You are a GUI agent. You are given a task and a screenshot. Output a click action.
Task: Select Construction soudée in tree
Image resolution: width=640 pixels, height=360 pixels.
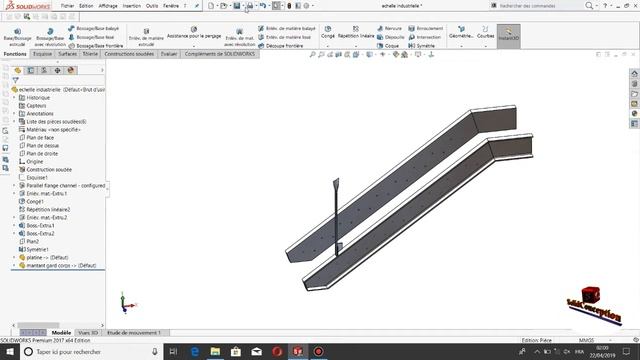coord(45,169)
